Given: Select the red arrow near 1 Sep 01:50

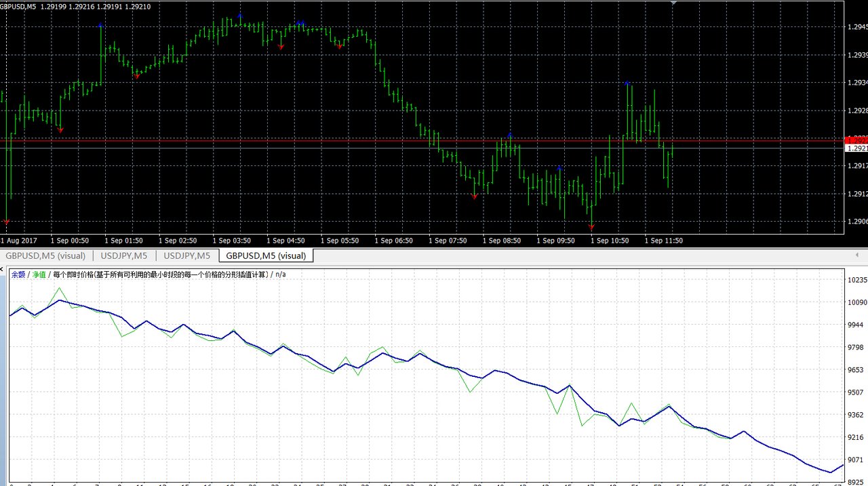Looking at the screenshot, I should coord(137,77).
